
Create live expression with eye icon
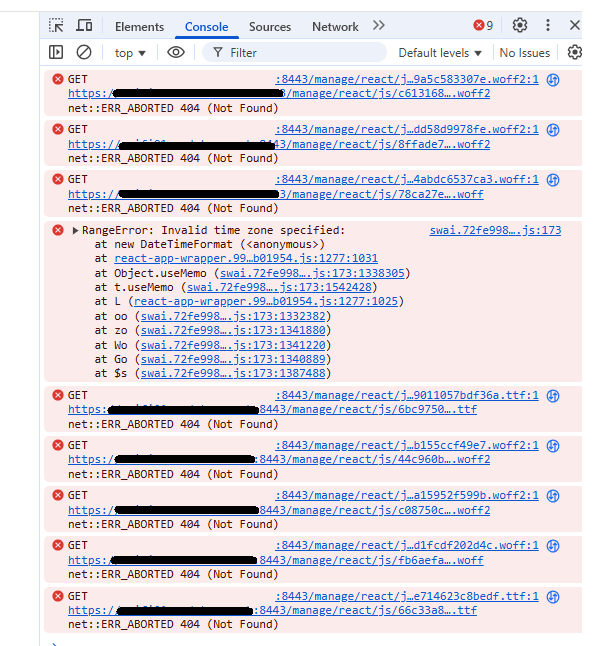pyautogui.click(x=176, y=52)
